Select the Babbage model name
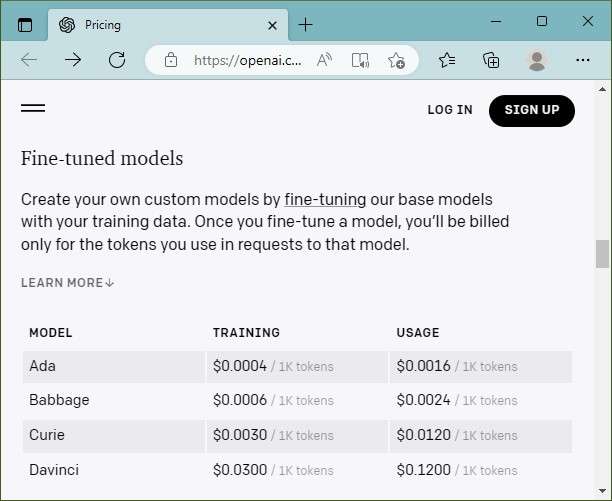 [x=59, y=400]
